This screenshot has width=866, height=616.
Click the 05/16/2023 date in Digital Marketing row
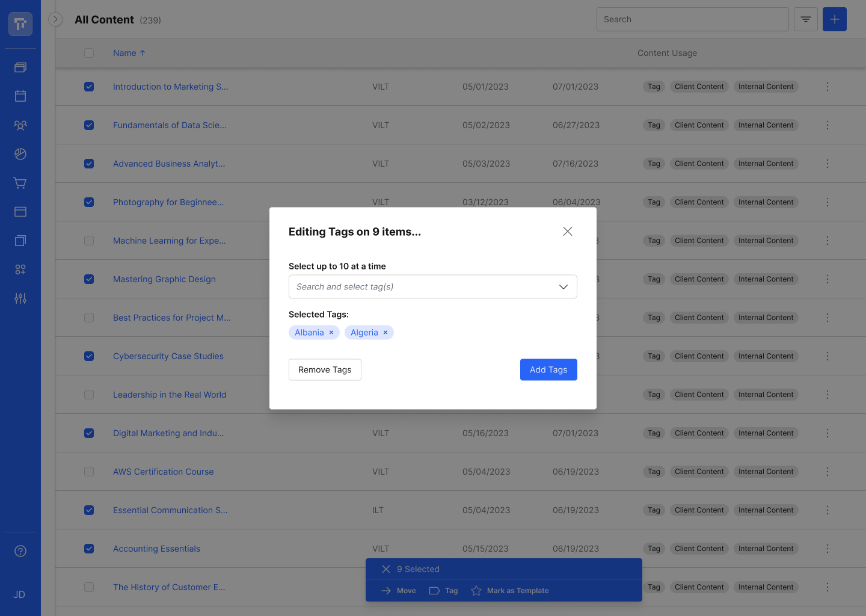coord(485,433)
